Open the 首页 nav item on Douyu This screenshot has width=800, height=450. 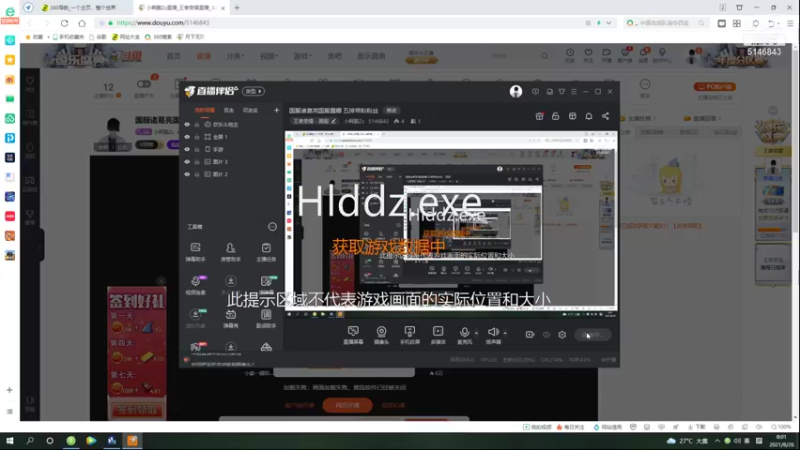click(x=173, y=56)
